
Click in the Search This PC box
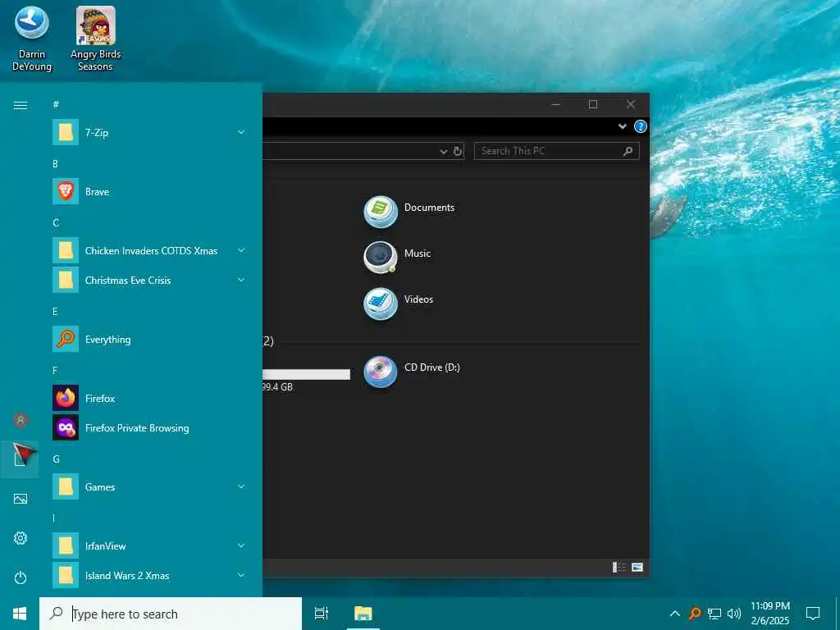(x=557, y=151)
